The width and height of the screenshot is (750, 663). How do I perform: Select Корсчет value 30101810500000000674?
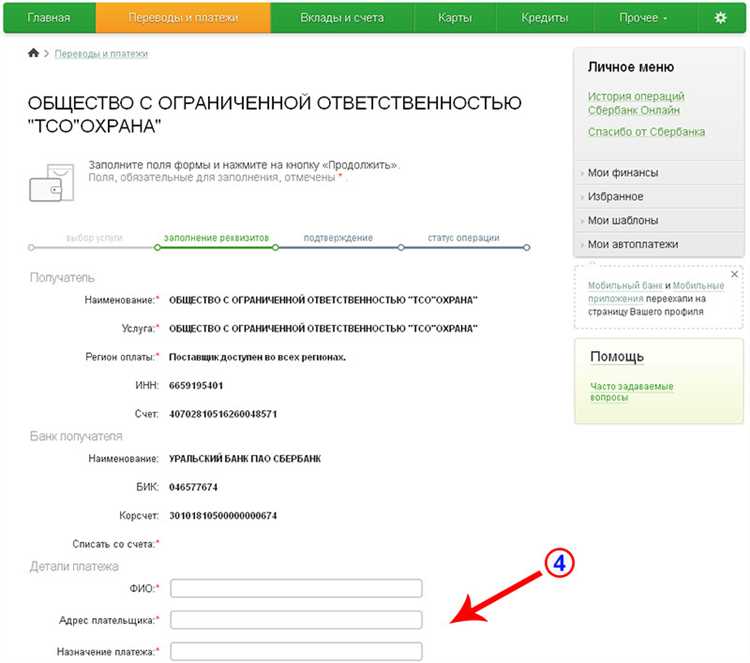click(x=223, y=516)
